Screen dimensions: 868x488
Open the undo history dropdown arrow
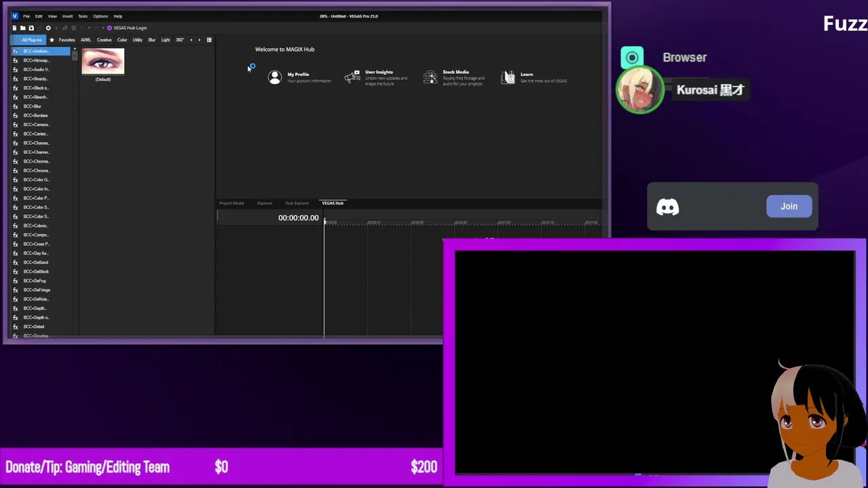(x=89, y=28)
